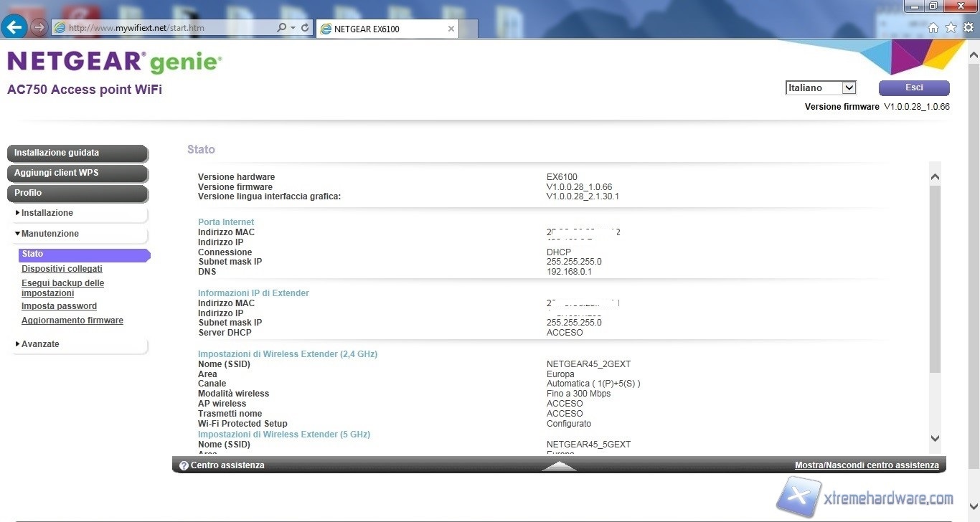This screenshot has width=980, height=522.
Task: Click the refresh icon in address bar
Action: [305, 28]
